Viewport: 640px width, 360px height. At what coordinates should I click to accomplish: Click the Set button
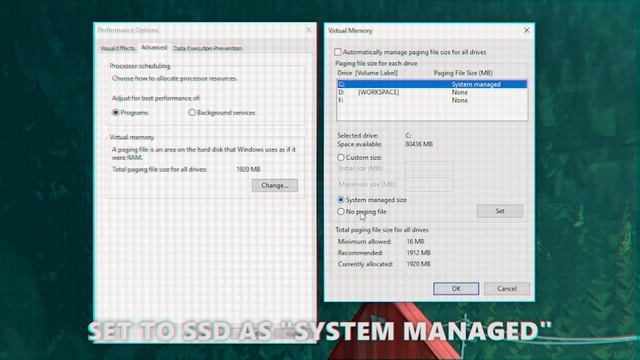[x=500, y=211]
